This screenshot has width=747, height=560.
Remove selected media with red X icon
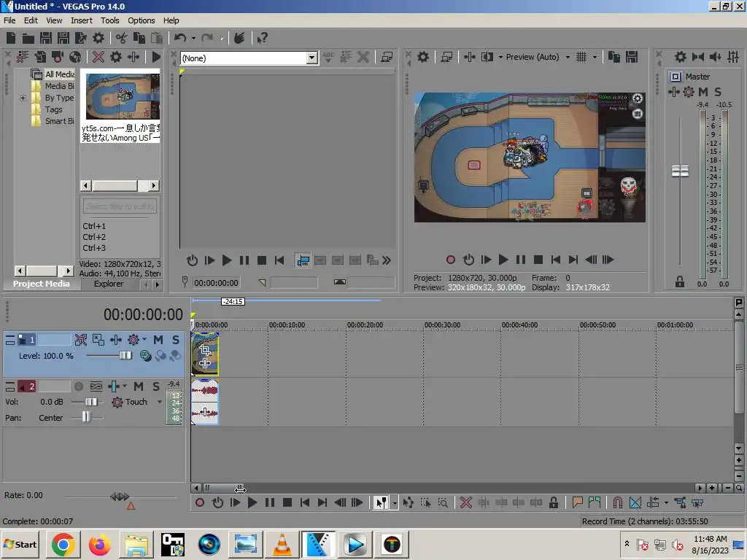coord(98,57)
